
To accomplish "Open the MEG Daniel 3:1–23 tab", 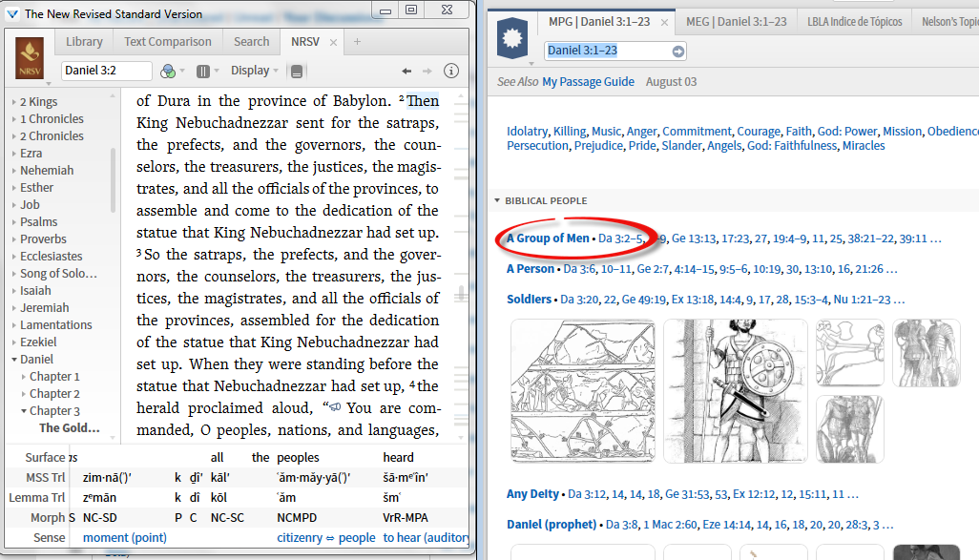I will [736, 22].
